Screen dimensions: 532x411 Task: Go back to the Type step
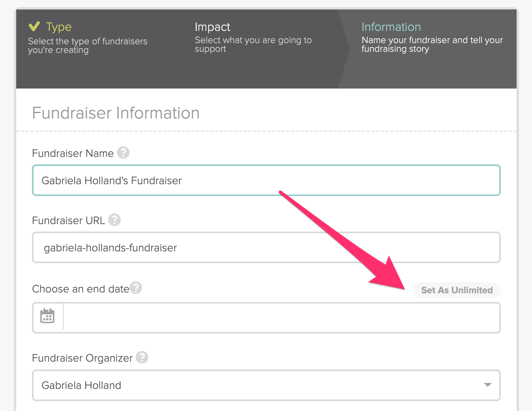[x=58, y=27]
